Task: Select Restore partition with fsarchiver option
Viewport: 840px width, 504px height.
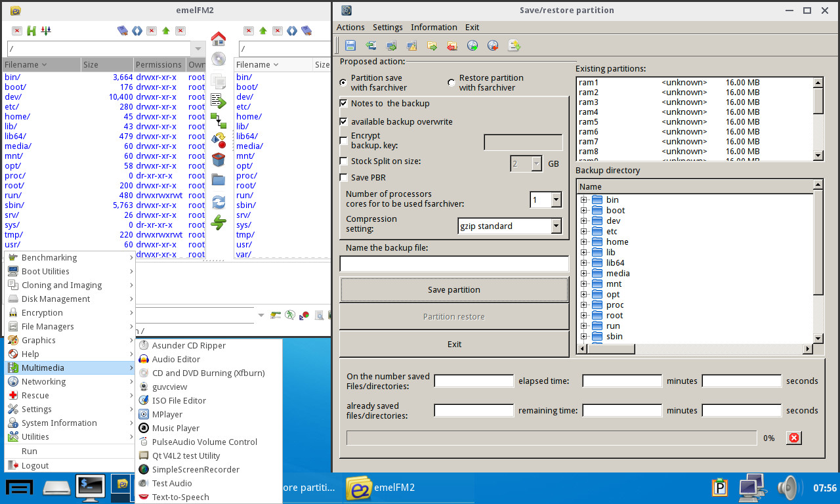Action: pyautogui.click(x=451, y=83)
